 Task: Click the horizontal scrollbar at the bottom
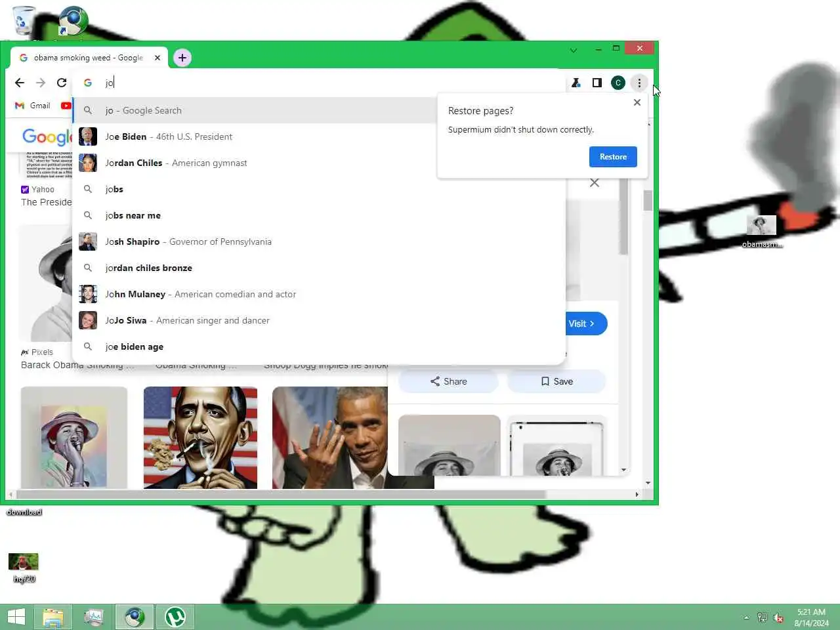[281, 494]
